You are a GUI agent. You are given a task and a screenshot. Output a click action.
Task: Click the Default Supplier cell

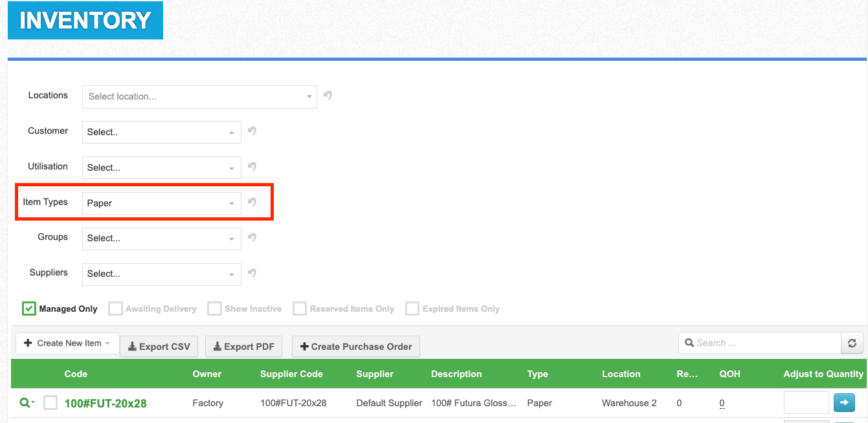click(389, 403)
